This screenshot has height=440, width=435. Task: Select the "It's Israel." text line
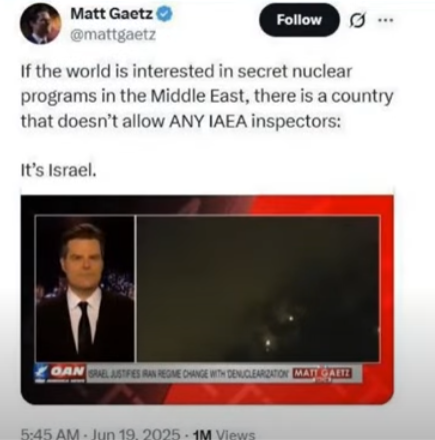coord(59,171)
